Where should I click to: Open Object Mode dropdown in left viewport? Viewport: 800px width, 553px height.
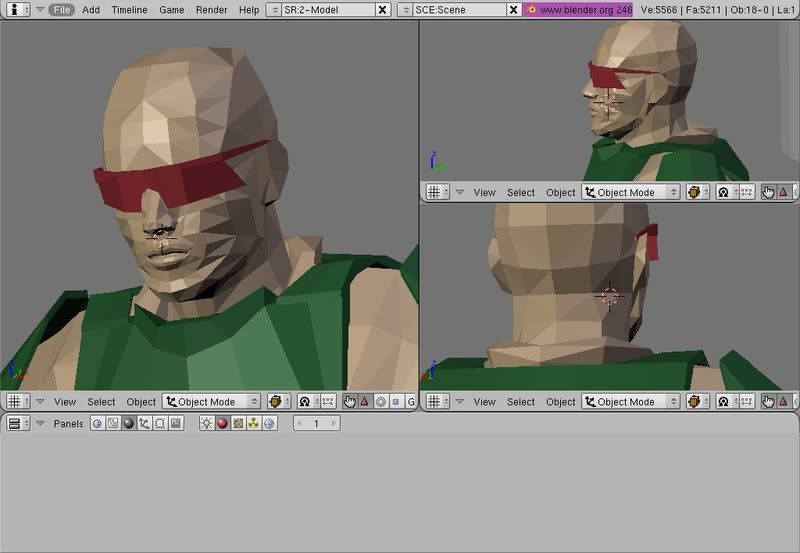pyautogui.click(x=211, y=401)
